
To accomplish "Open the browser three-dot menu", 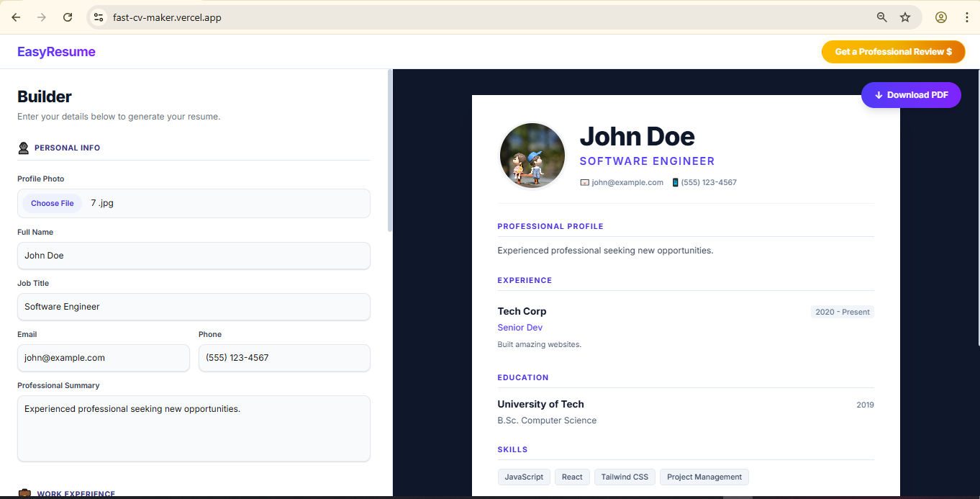I will (966, 17).
